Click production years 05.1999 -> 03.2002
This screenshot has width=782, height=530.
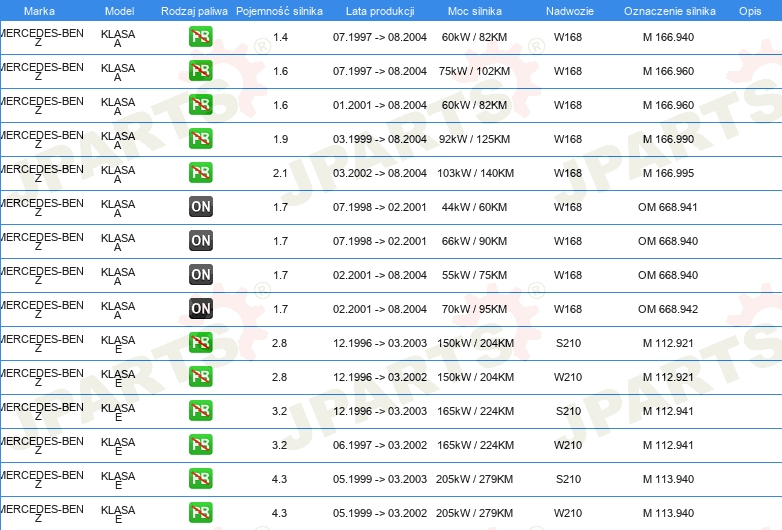tap(380, 513)
